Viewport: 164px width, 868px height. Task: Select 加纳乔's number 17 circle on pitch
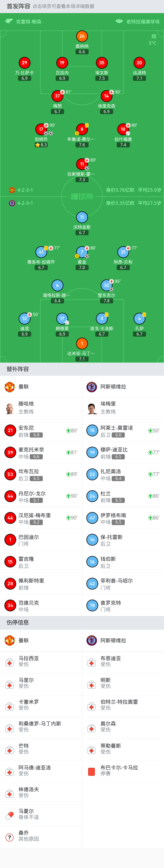tap(41, 129)
